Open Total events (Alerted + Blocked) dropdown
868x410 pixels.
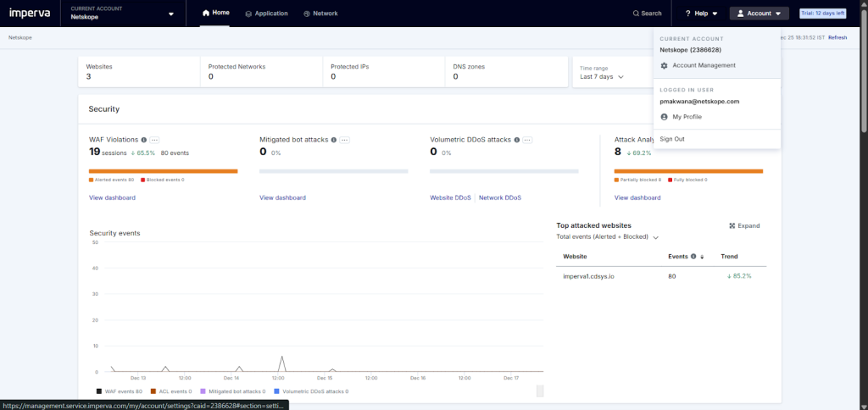[x=607, y=237]
